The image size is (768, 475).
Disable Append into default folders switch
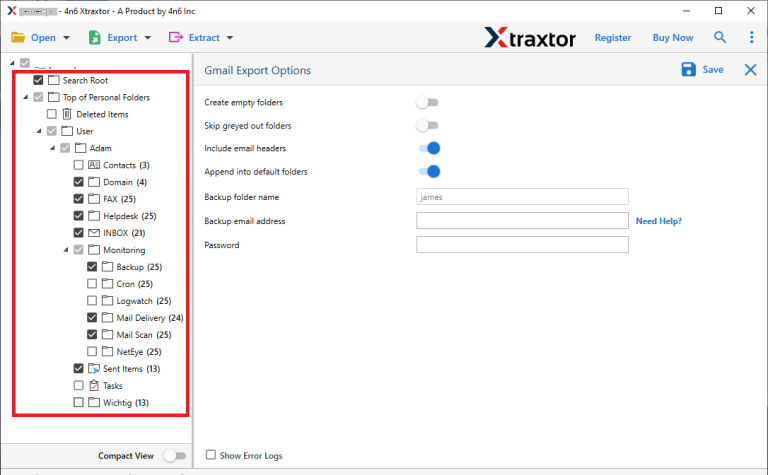tap(430, 171)
